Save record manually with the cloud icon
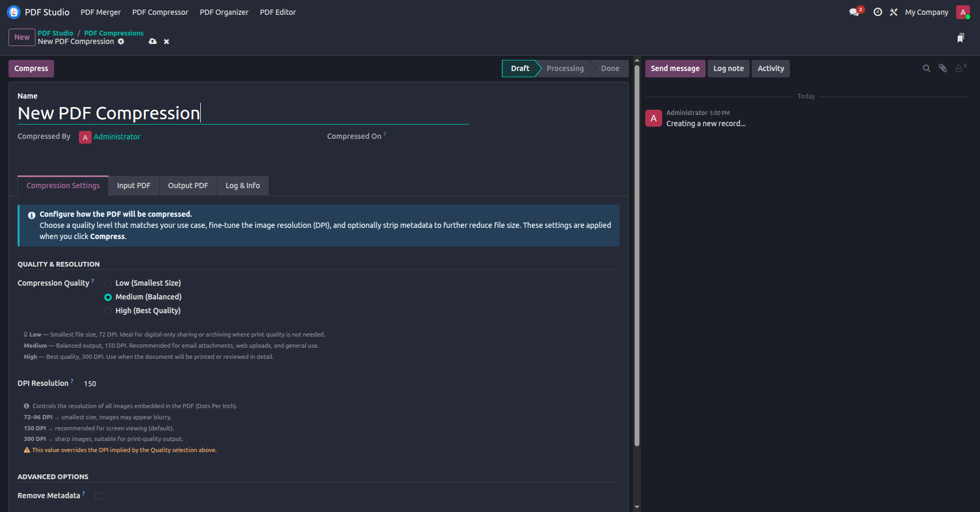Image resolution: width=980 pixels, height=512 pixels. coord(153,41)
